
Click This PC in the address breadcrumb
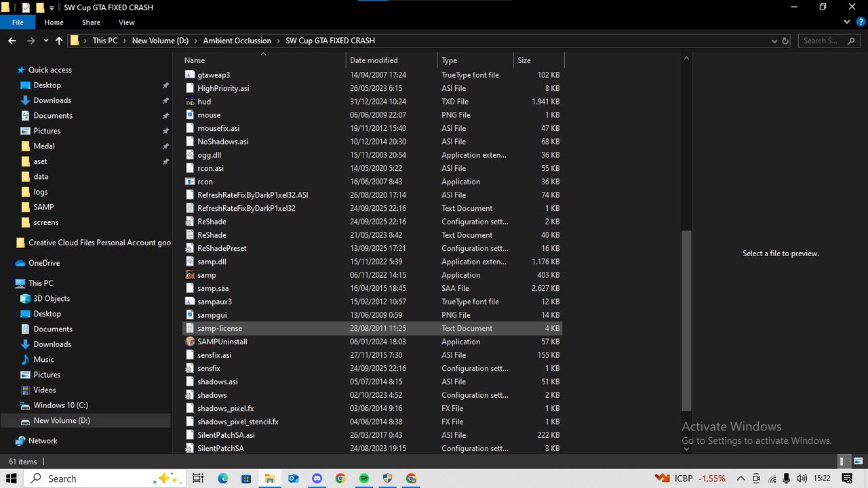coord(105,41)
